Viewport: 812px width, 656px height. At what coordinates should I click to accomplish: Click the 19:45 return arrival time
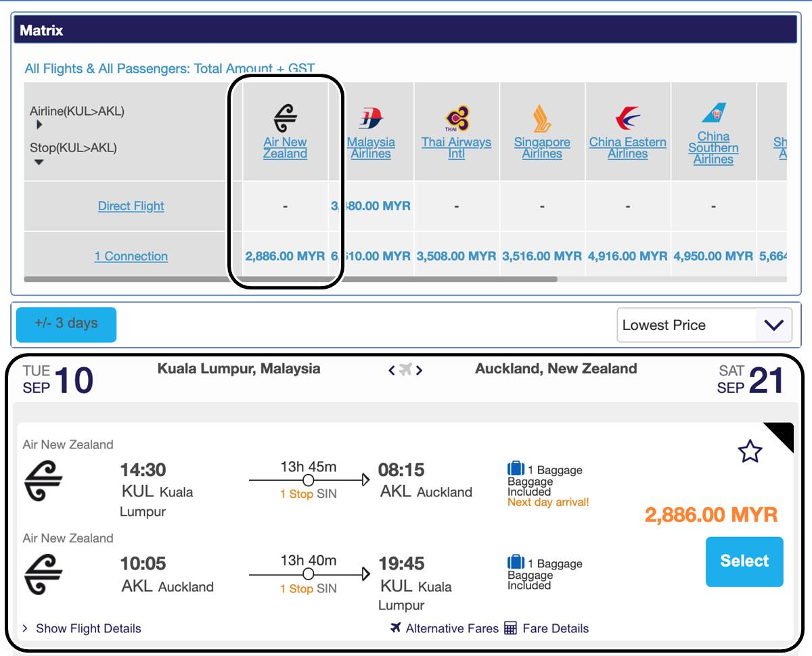click(x=401, y=563)
